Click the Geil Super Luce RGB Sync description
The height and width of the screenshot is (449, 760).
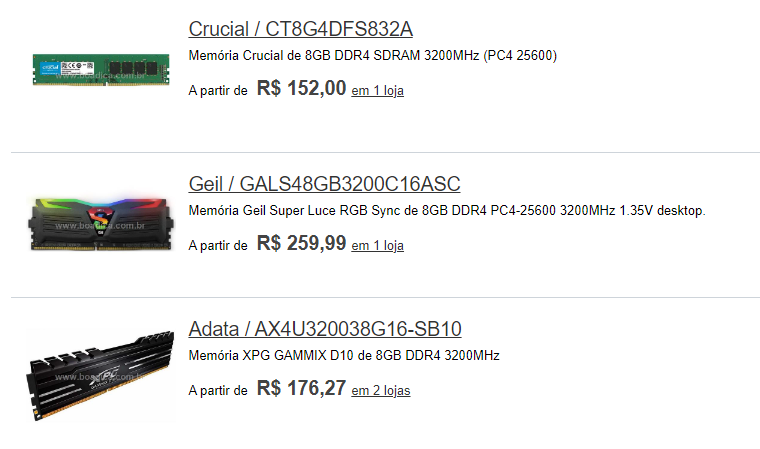pyautogui.click(x=447, y=211)
